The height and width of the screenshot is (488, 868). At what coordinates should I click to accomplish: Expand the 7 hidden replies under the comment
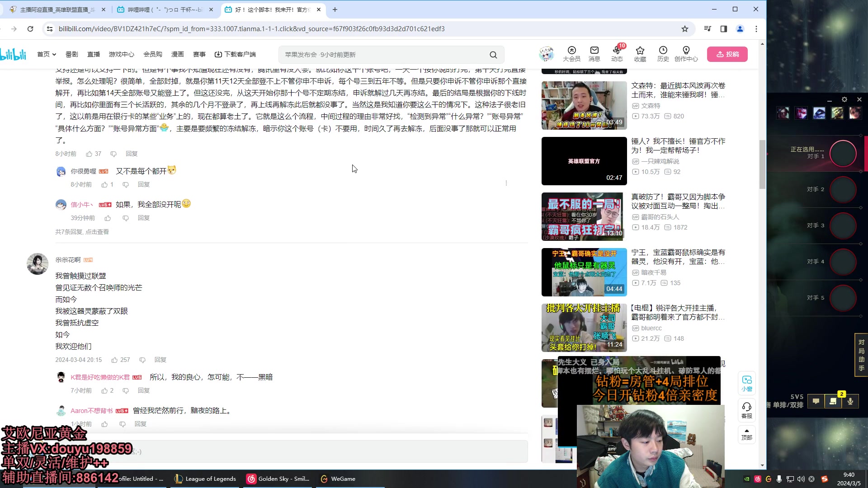click(x=83, y=231)
